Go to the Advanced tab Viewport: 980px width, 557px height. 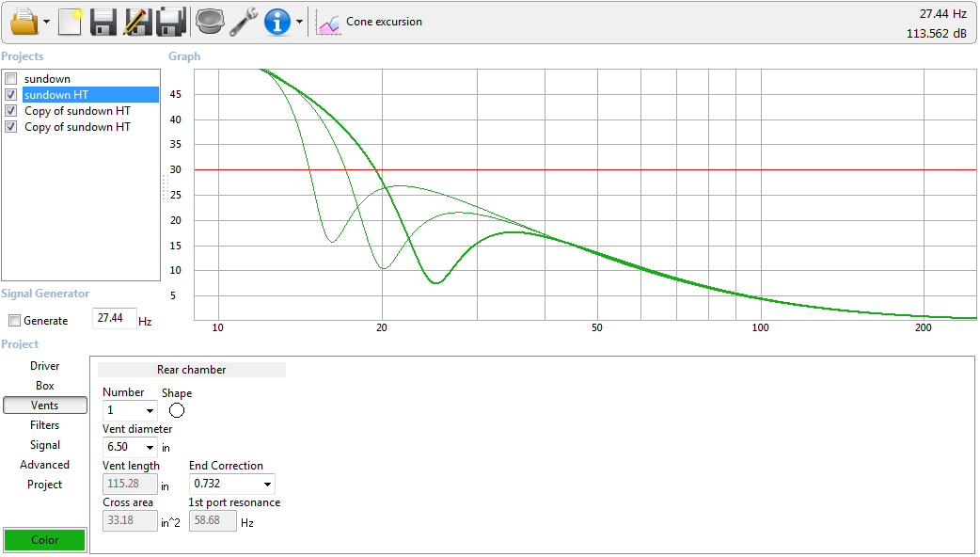pos(45,465)
